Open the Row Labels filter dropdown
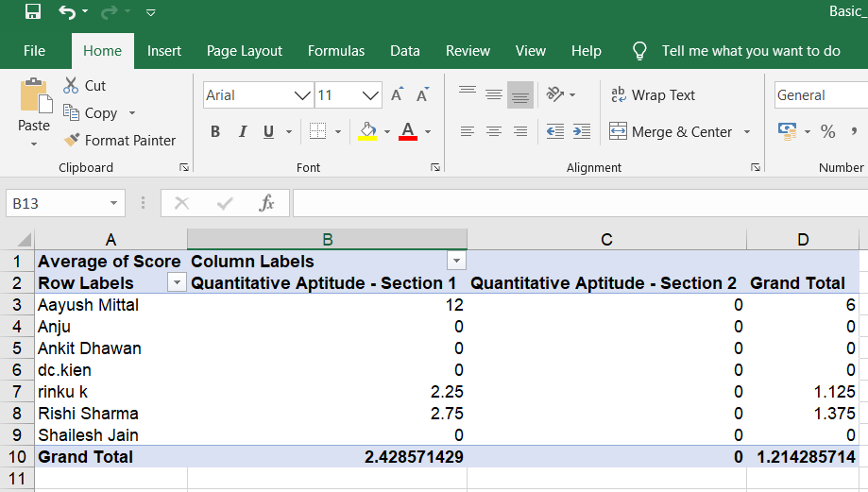The height and width of the screenshot is (492, 868). (x=177, y=282)
